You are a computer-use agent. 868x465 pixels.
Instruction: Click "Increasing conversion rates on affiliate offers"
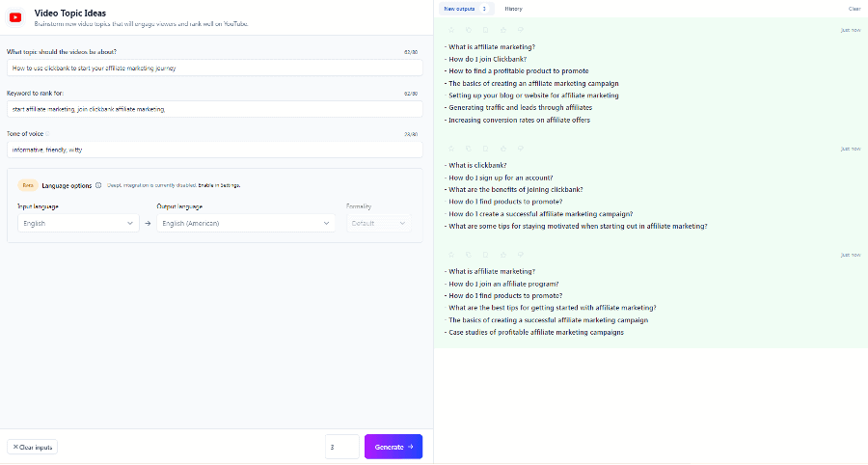pyautogui.click(x=519, y=121)
